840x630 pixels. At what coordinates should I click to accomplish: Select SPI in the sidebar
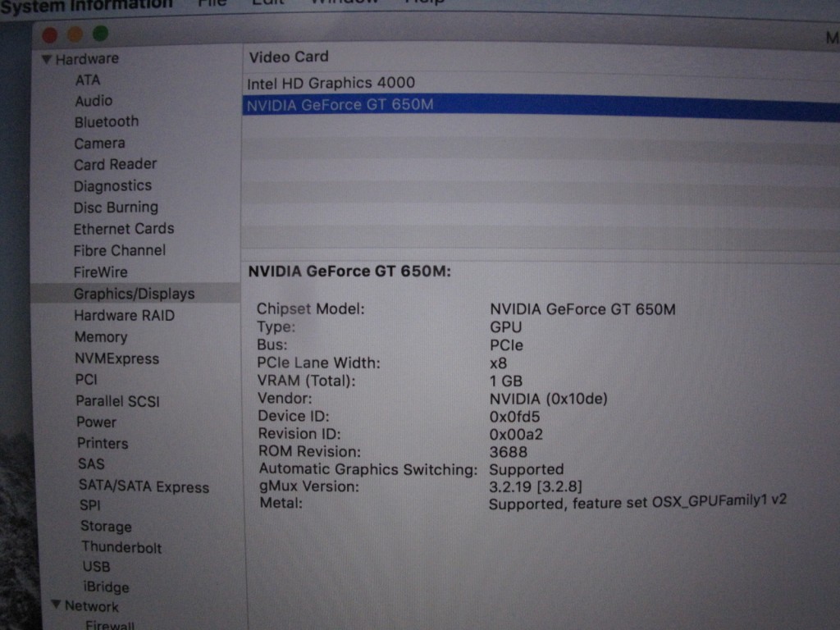coord(90,505)
